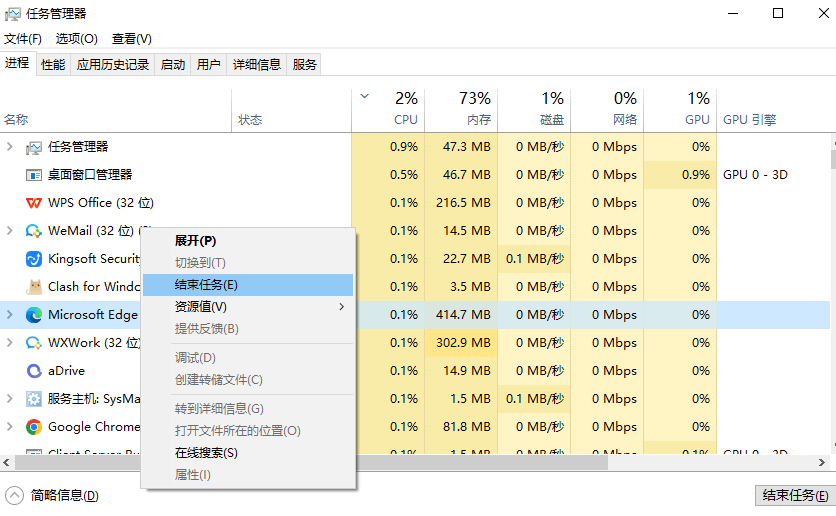The image size is (836, 516).
Task: Switch to the 性能 tab
Action: [x=53, y=64]
